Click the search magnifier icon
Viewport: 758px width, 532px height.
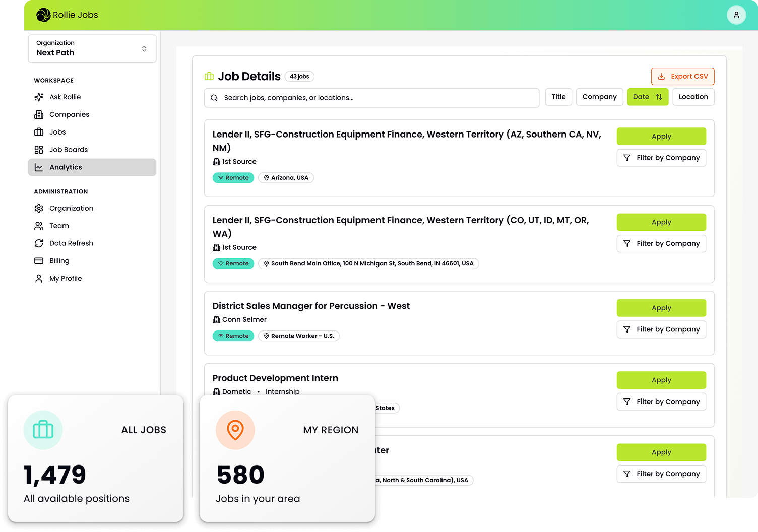[x=214, y=97]
